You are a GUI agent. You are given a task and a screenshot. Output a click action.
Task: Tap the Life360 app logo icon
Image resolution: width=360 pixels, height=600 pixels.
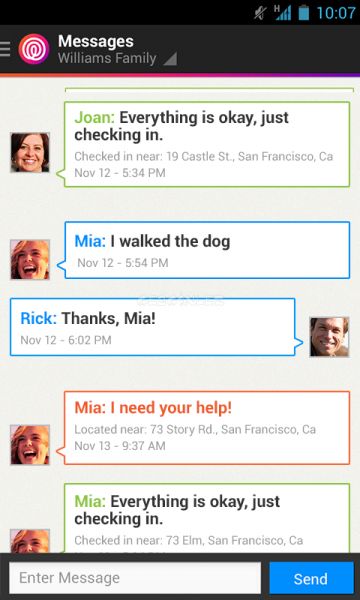pos(34,49)
